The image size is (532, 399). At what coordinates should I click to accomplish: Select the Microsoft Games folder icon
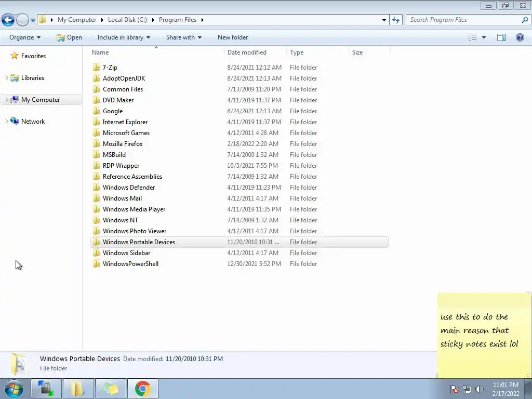pos(96,132)
